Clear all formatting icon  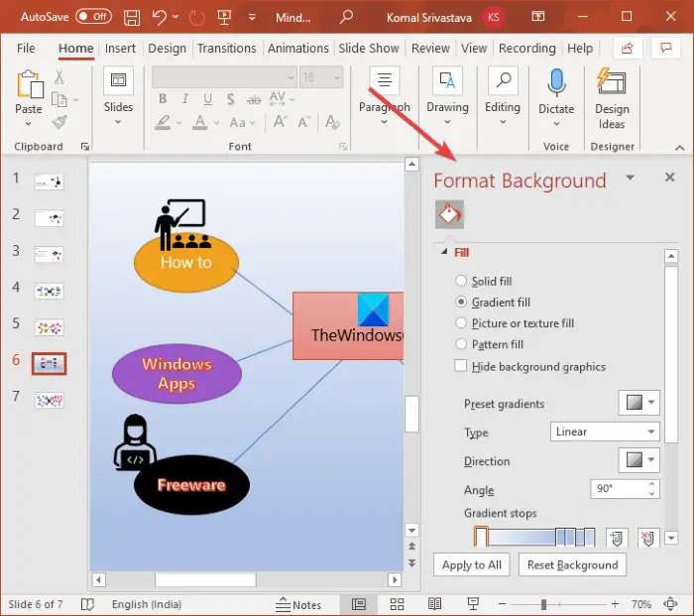tap(332, 122)
